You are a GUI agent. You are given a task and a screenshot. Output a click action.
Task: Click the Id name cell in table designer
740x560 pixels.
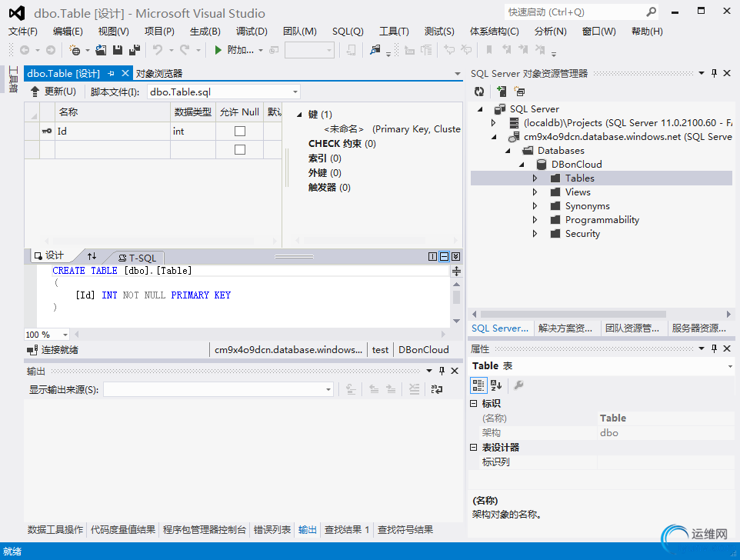pos(112,132)
